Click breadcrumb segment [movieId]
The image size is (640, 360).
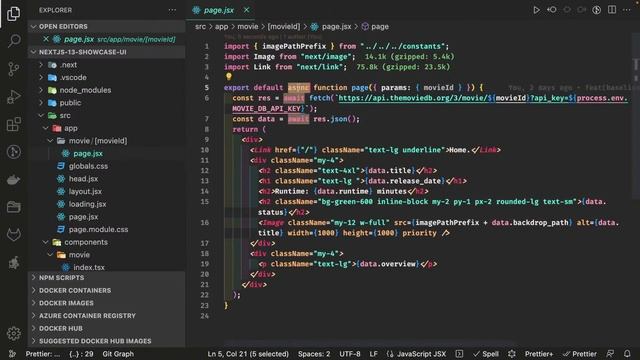click(x=284, y=27)
